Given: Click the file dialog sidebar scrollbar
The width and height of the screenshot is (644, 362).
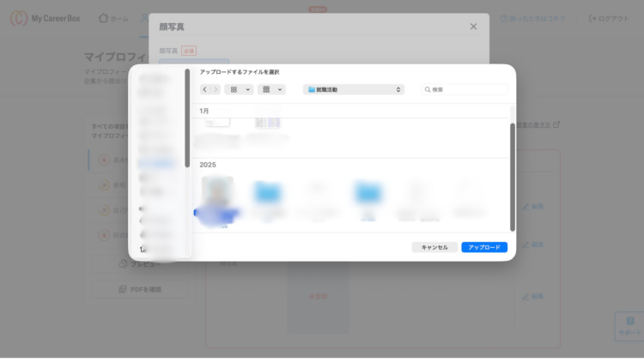Looking at the screenshot, I should (x=187, y=118).
